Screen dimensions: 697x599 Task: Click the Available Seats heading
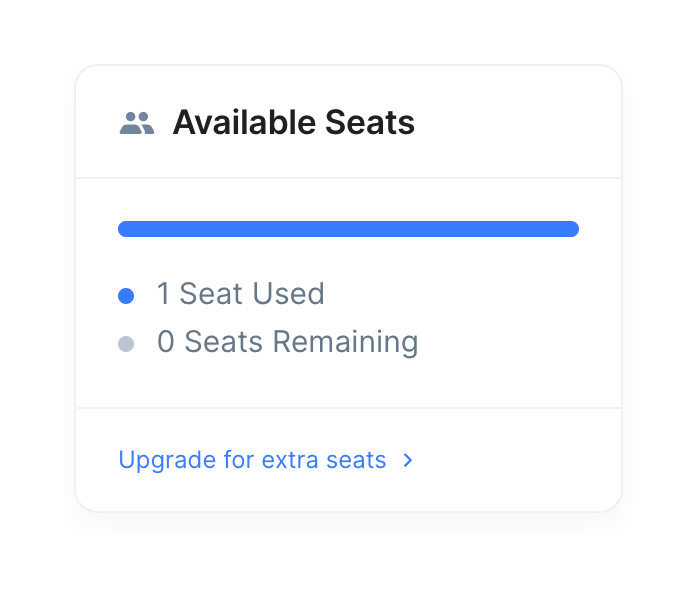tap(293, 123)
